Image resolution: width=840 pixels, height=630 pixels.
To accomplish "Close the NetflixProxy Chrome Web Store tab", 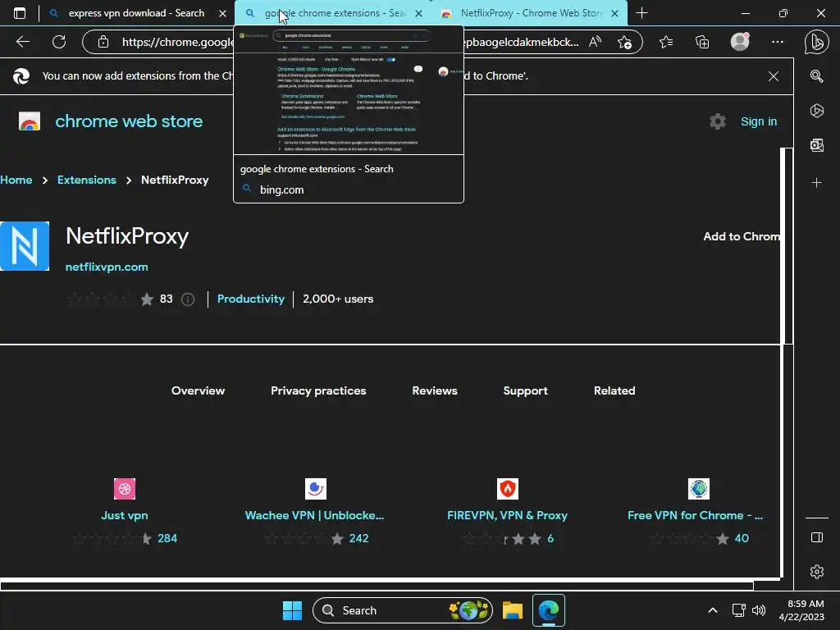I will 614,13.
